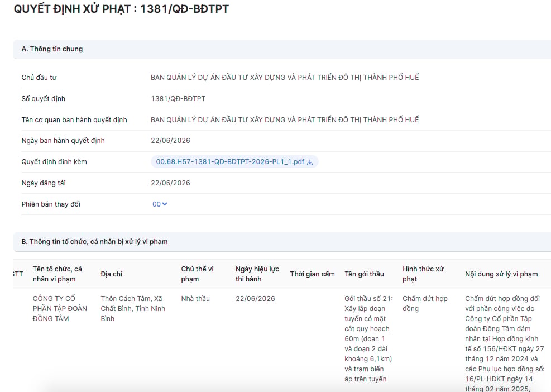Click the Hình thức xử phạt column header

tap(423, 274)
